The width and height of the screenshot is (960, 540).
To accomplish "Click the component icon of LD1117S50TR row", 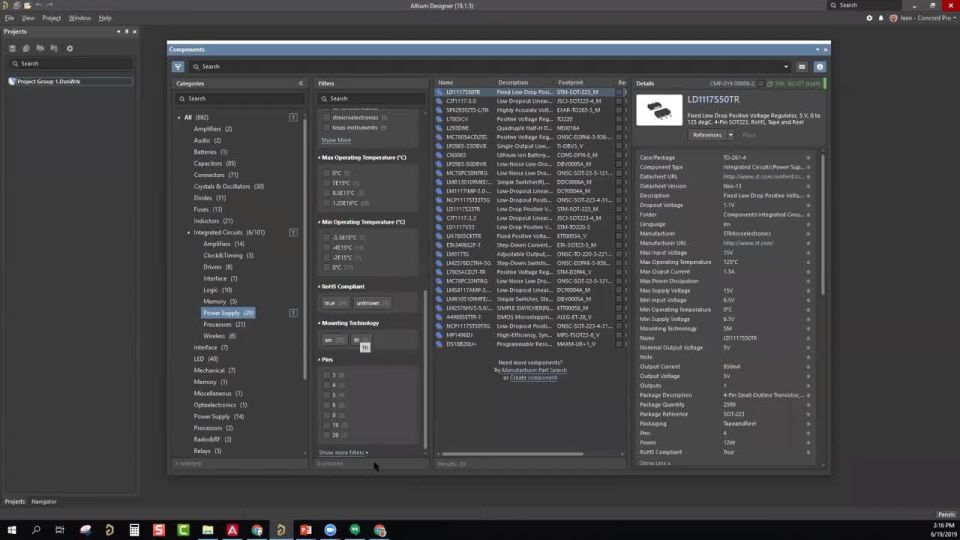I will click(439, 92).
